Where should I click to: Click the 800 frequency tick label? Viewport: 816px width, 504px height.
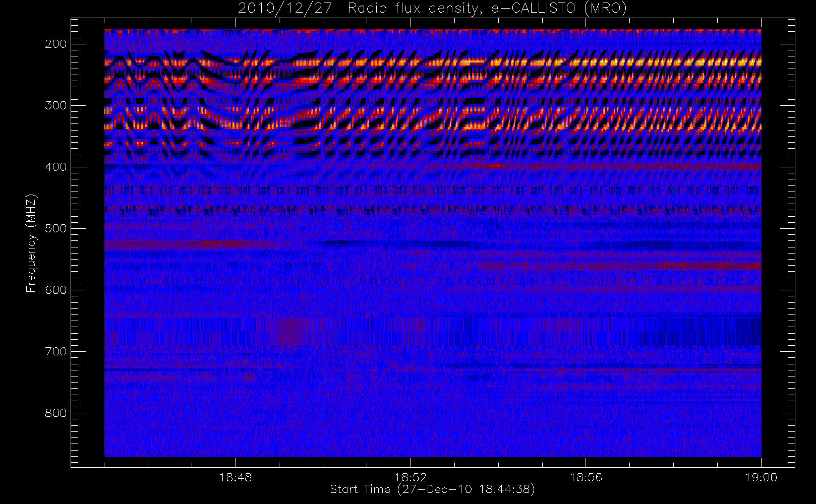tap(55, 413)
